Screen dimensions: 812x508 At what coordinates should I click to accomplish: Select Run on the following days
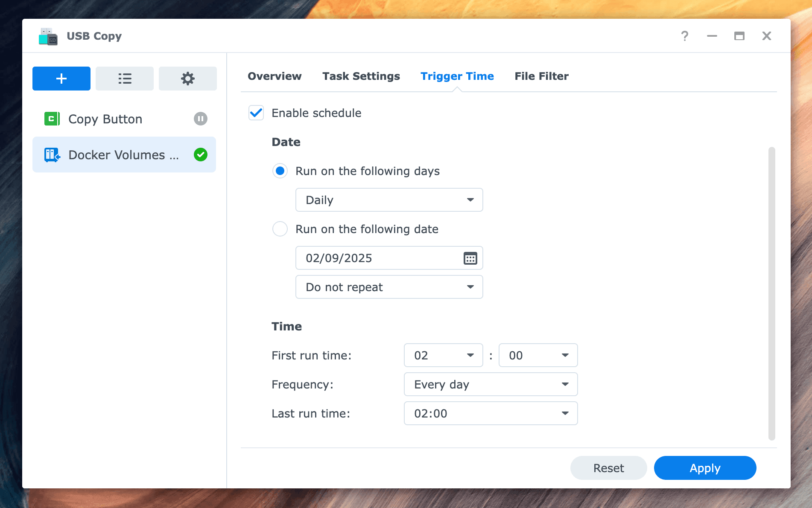(280, 171)
